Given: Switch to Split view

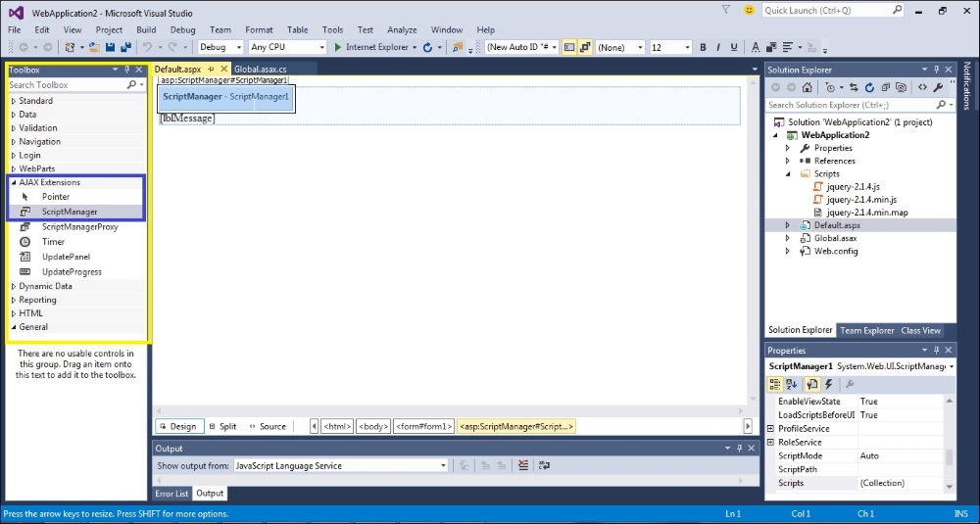Looking at the screenshot, I should tap(223, 427).
